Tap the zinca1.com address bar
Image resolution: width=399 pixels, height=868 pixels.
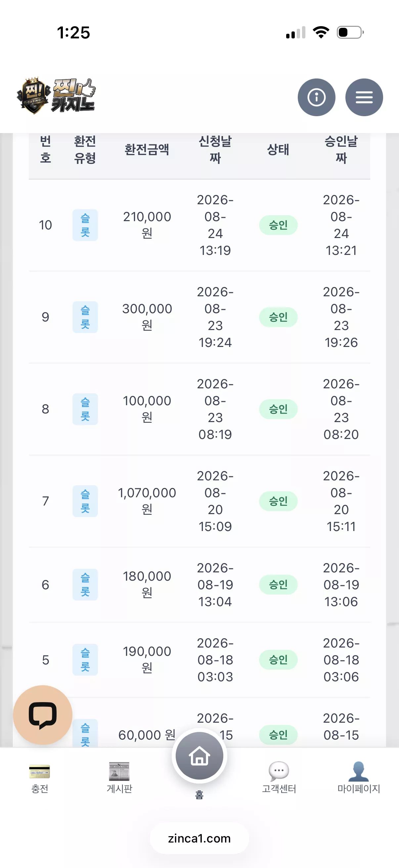pos(199,838)
